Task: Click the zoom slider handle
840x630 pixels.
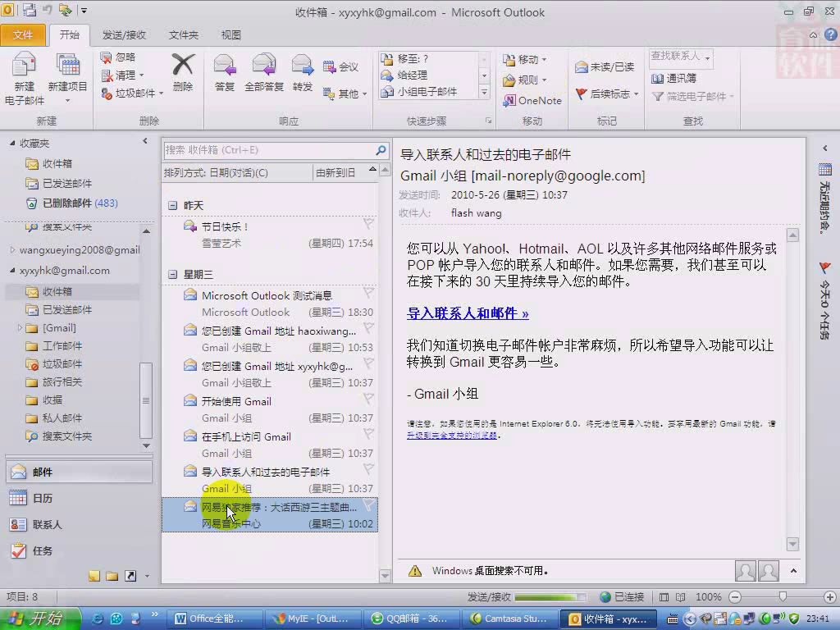Action: 783,597
